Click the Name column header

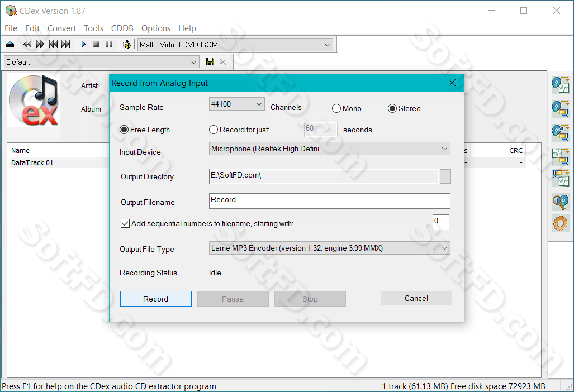tap(59, 151)
